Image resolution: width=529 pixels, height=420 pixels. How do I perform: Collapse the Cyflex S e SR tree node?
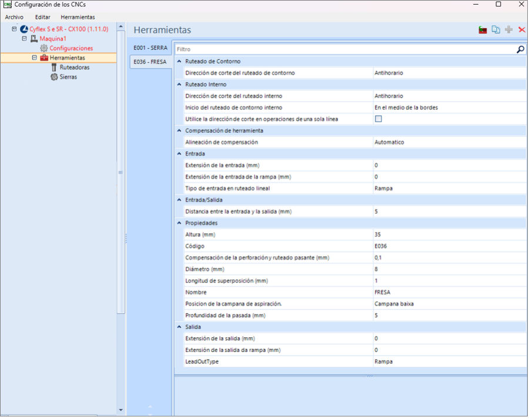[x=14, y=29]
